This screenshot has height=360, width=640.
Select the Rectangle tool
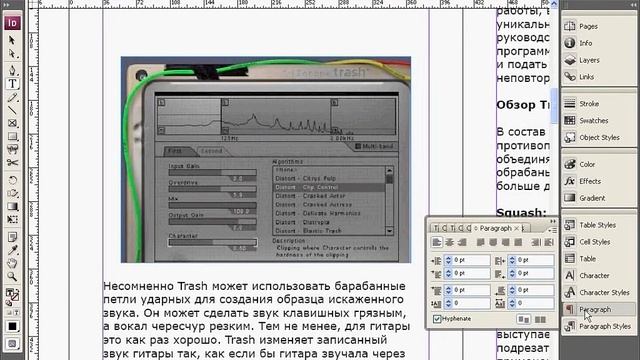(12, 136)
